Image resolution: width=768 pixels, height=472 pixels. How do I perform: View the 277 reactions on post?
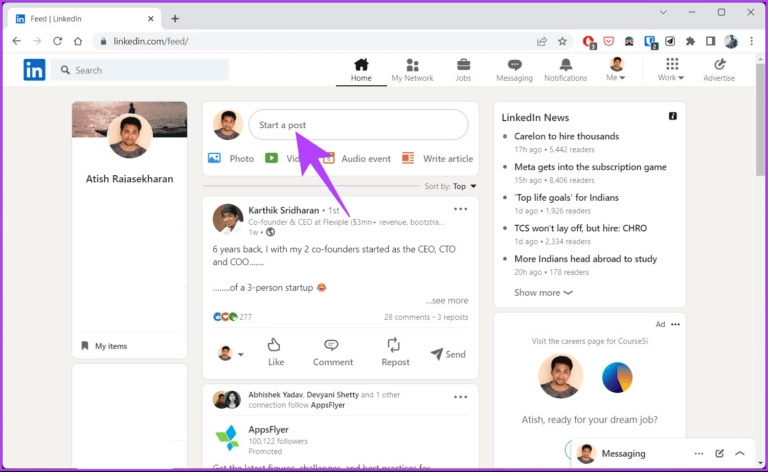click(233, 317)
